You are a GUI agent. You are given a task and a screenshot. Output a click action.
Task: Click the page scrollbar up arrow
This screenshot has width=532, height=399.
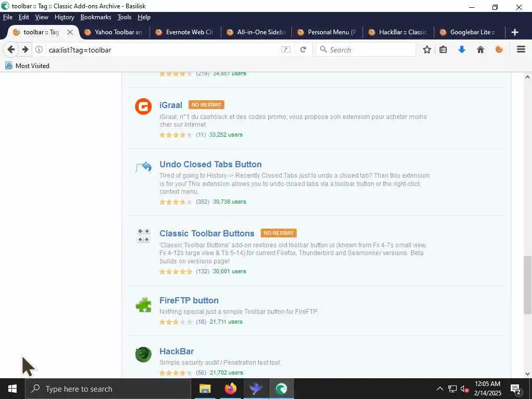527,77
